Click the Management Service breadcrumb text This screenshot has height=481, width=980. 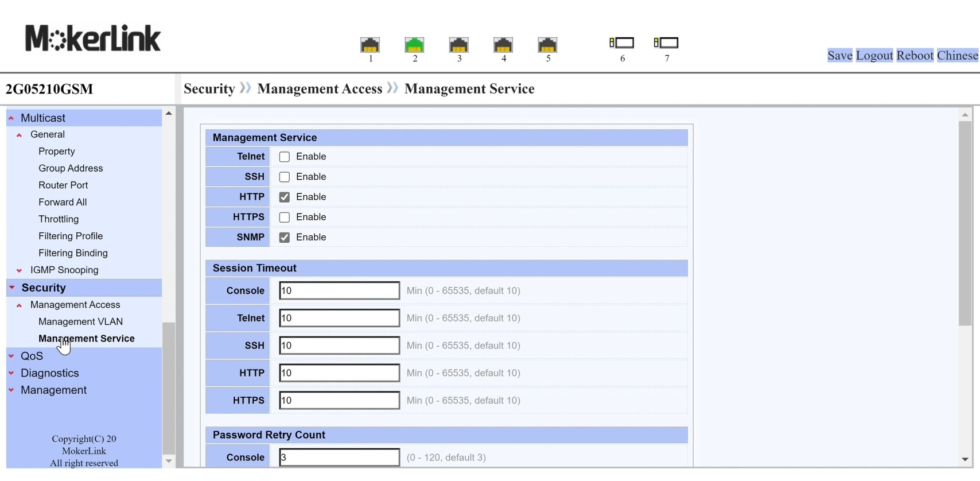click(469, 89)
